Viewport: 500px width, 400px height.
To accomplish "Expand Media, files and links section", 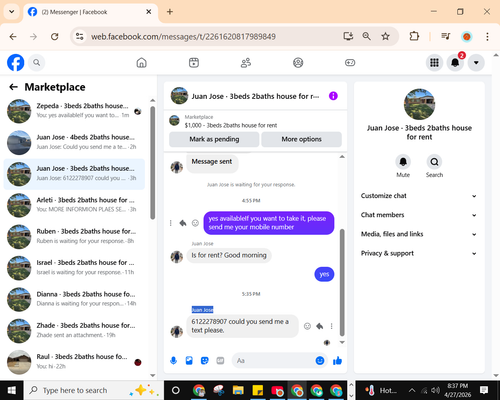I will (x=419, y=234).
